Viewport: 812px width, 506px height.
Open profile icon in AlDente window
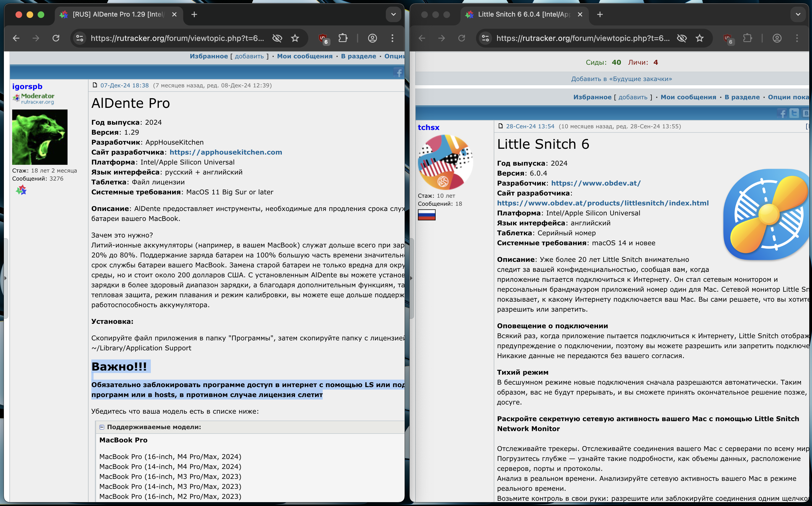tap(373, 38)
